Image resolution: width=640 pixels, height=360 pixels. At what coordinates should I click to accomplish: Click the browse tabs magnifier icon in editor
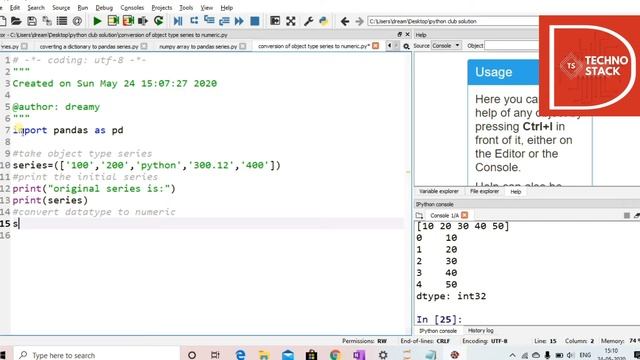[406, 47]
